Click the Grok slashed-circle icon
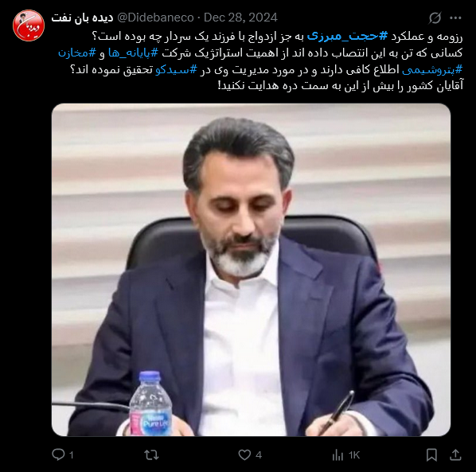The image size is (476, 472). tap(435, 18)
